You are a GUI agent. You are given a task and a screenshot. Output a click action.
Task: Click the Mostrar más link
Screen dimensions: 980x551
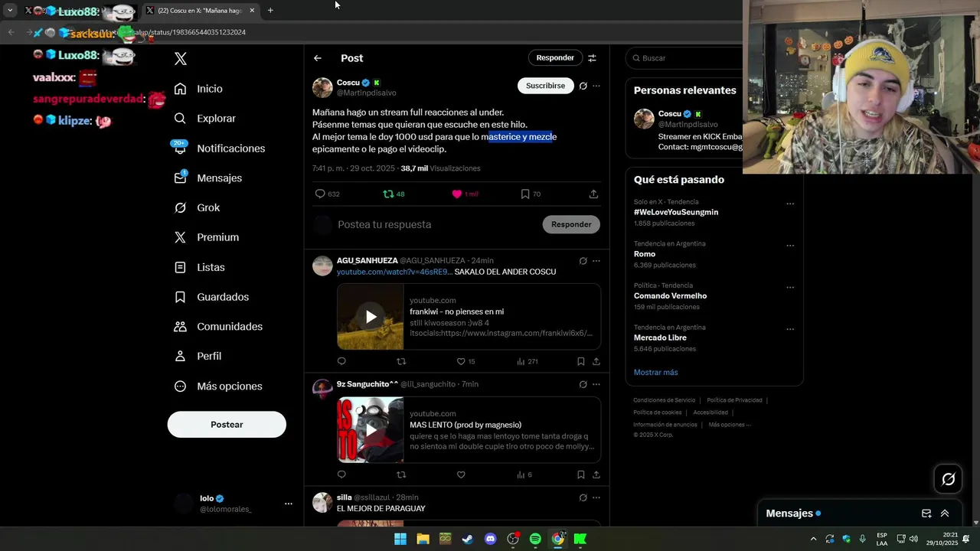coord(655,373)
